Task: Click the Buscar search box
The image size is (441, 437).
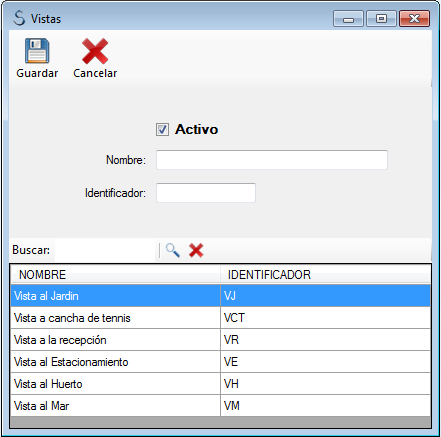Action: (x=105, y=250)
